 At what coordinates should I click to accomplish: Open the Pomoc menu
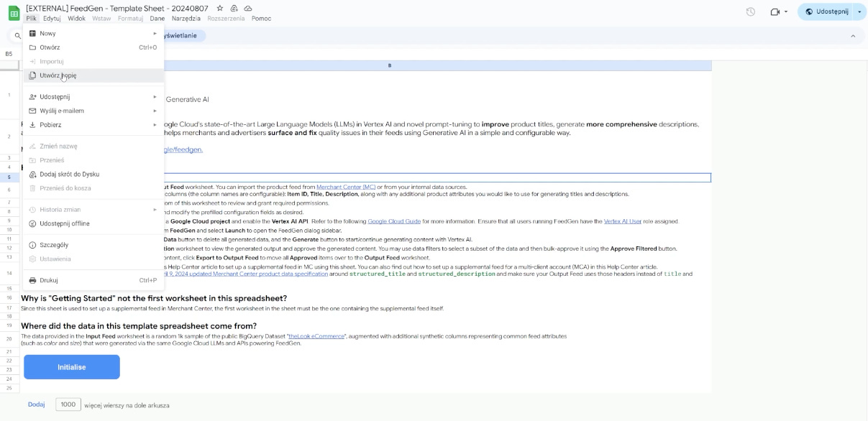(262, 19)
